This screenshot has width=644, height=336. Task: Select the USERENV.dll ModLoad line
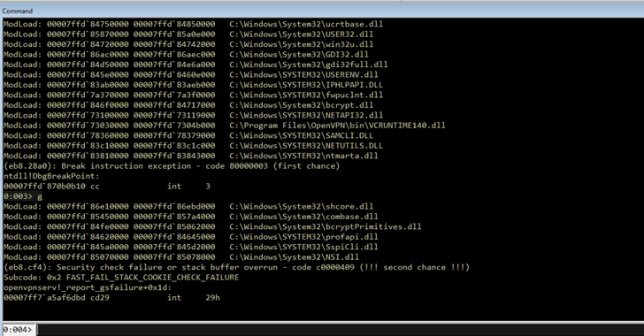tap(190, 75)
